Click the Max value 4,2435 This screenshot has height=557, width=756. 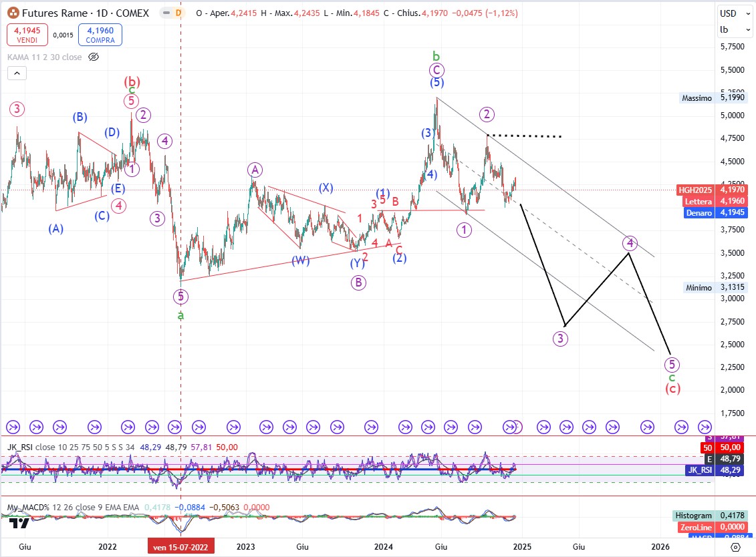(307, 13)
